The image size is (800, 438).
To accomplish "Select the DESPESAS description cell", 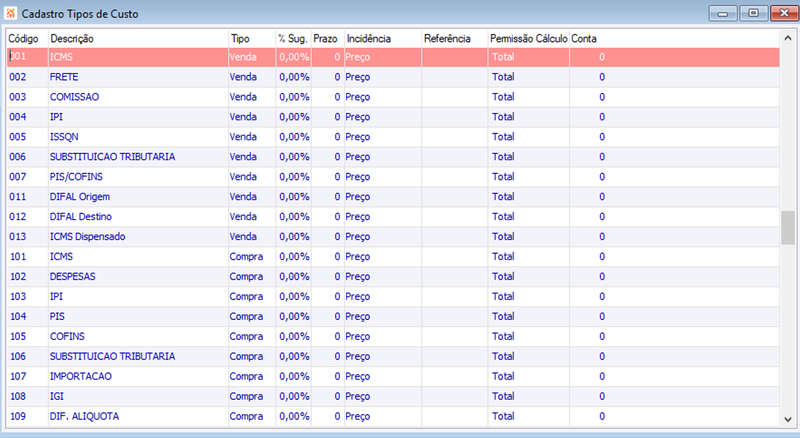I will (138, 276).
